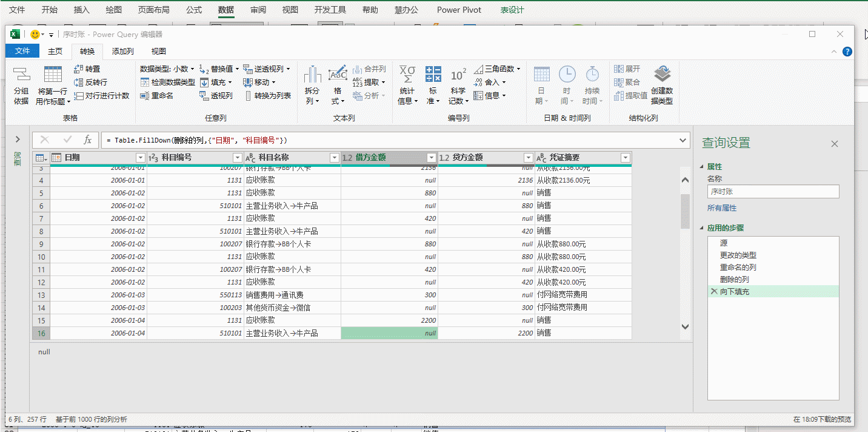The image size is (868, 432).
Task: Click the data type icon on 科目编号 header
Action: (153, 158)
